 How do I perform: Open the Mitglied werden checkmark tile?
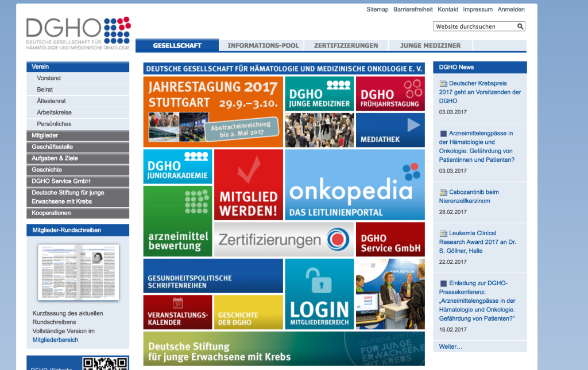[249, 185]
